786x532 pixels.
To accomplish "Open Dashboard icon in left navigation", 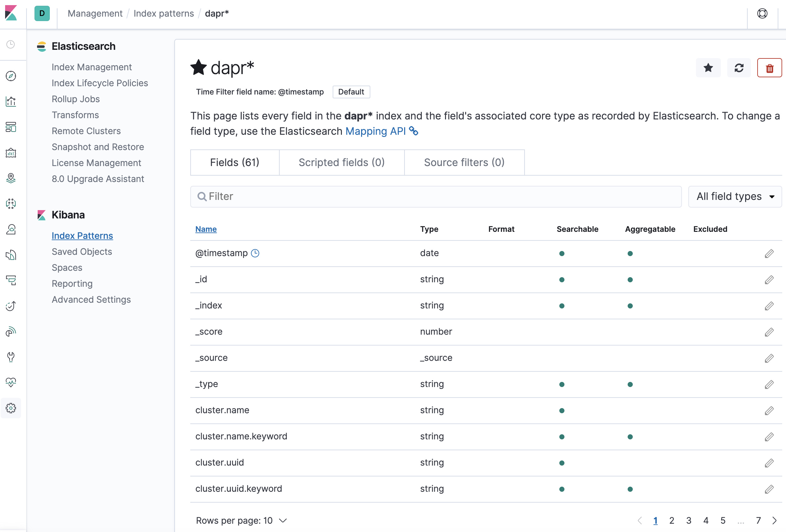I will tap(11, 127).
